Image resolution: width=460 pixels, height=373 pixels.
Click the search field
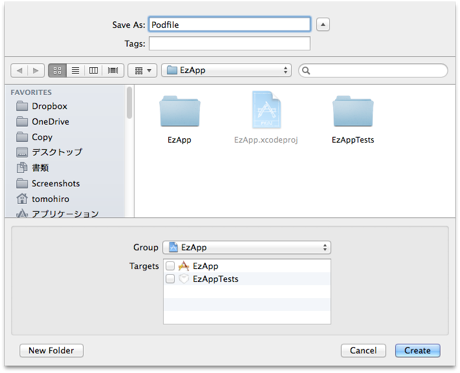[x=373, y=70]
